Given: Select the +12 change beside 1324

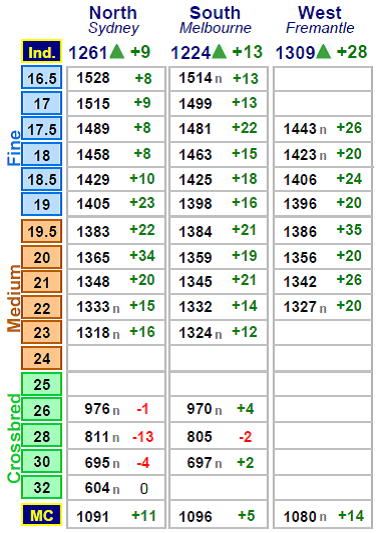Looking at the screenshot, I should coord(244,332).
